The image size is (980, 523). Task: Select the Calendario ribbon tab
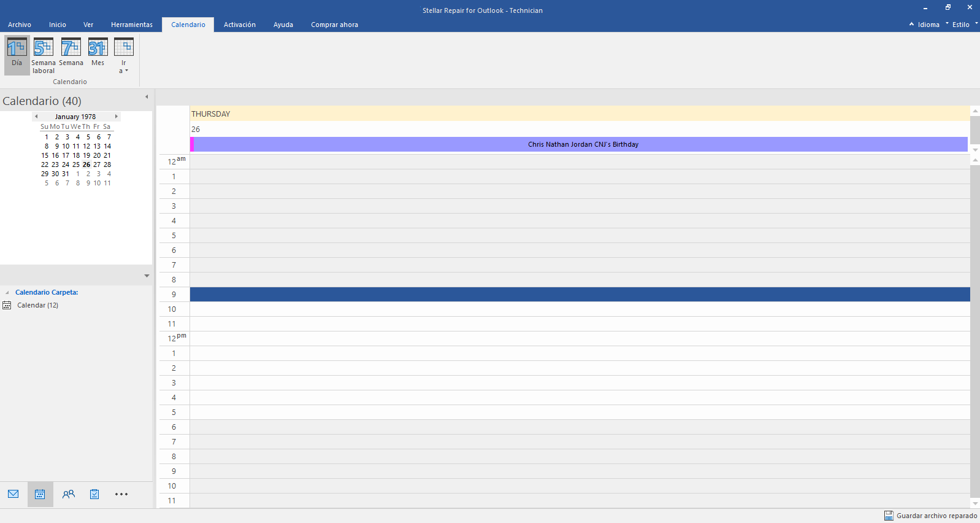[188, 25]
